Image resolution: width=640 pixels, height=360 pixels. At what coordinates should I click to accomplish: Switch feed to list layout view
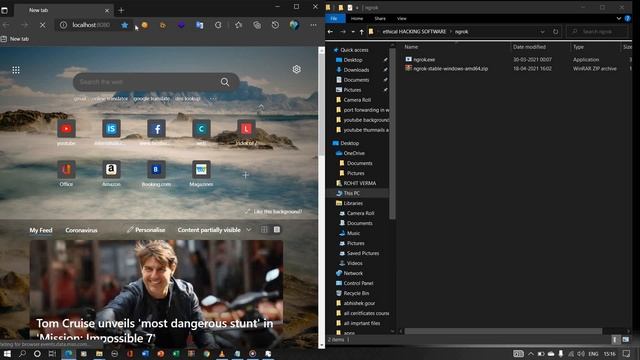point(277,230)
